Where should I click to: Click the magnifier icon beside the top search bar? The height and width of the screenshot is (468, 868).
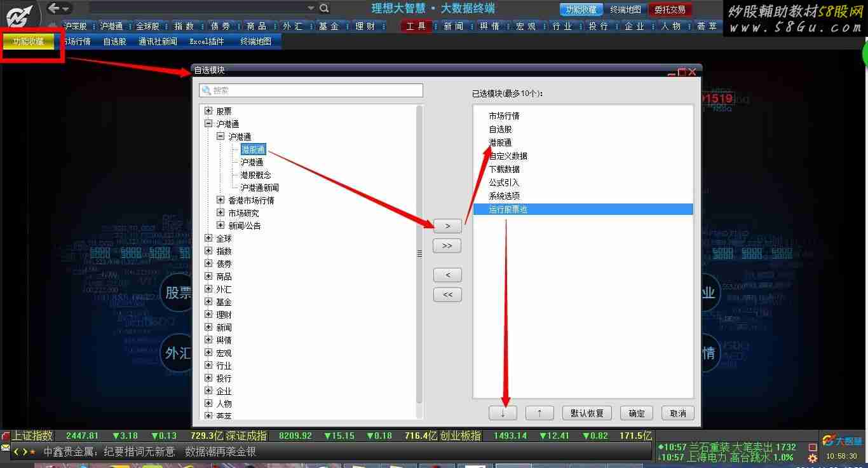(x=324, y=8)
